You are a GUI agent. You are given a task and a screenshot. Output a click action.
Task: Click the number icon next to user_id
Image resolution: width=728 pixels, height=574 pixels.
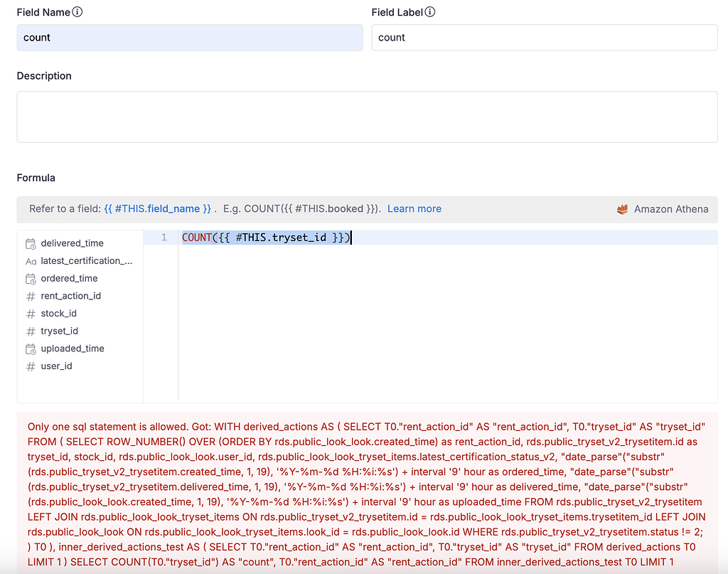coord(31,366)
